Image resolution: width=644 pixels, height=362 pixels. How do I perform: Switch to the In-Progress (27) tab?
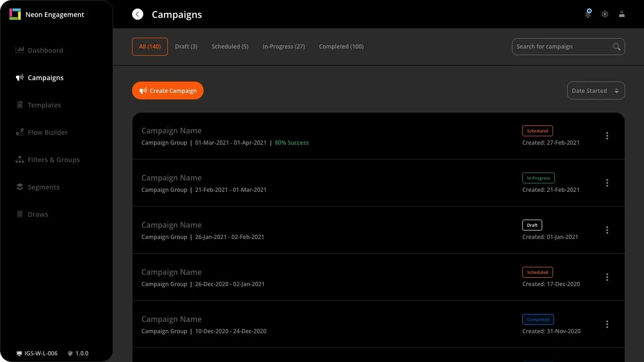[284, 47]
